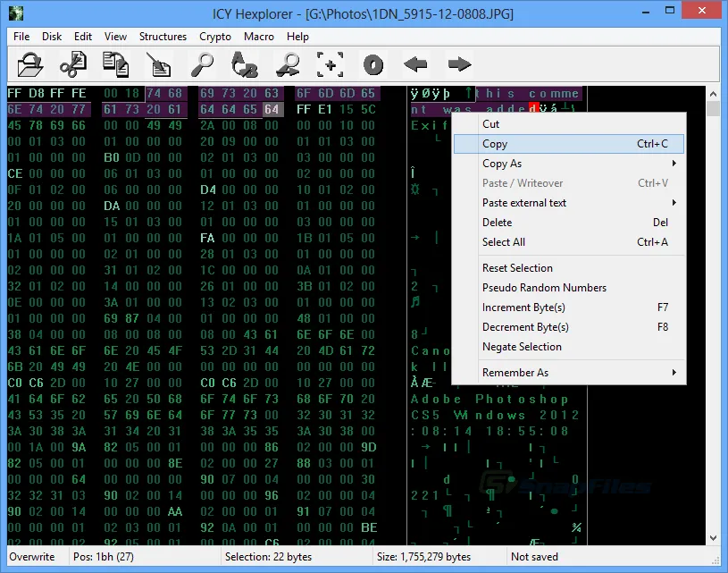Viewport: 728px width, 573px height.
Task: Expand the Paste external text submenu
Action: 569,203
